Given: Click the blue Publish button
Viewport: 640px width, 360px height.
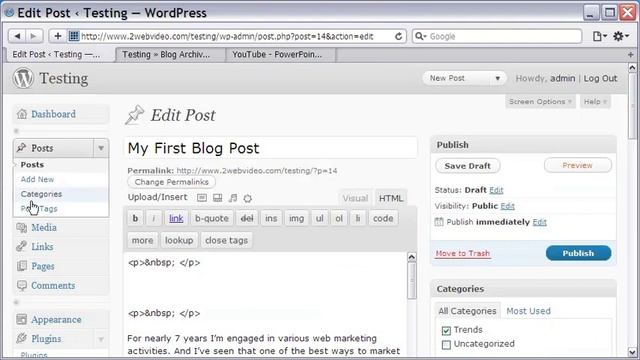Looking at the screenshot, I should pos(578,253).
